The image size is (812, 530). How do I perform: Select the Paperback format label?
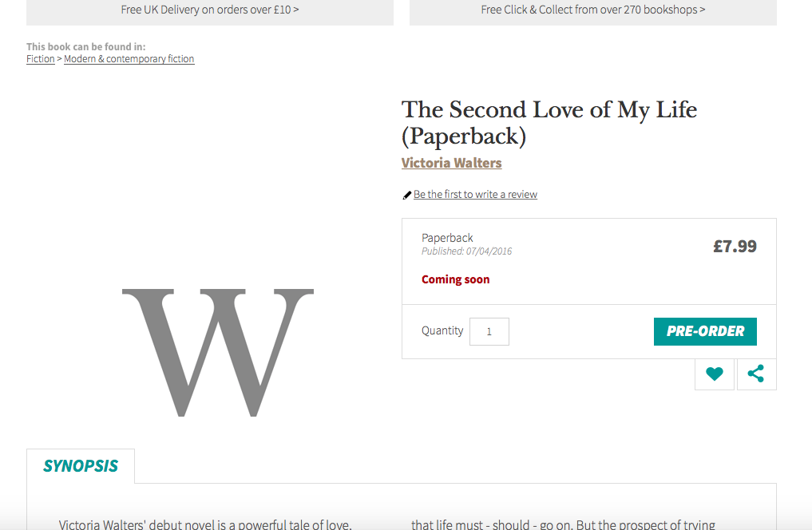tap(447, 238)
